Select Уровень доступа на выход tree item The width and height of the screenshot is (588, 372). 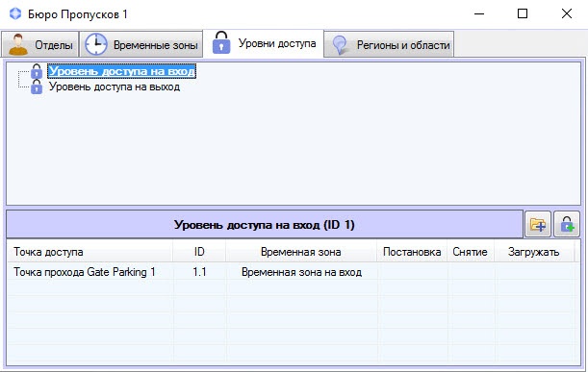point(115,87)
